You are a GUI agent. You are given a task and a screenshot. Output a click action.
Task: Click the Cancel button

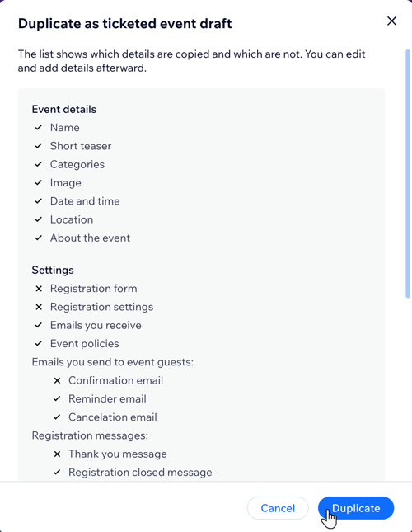point(278,508)
